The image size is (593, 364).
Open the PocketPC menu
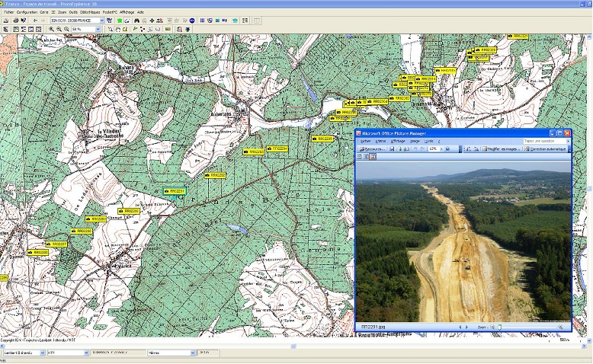[110, 12]
